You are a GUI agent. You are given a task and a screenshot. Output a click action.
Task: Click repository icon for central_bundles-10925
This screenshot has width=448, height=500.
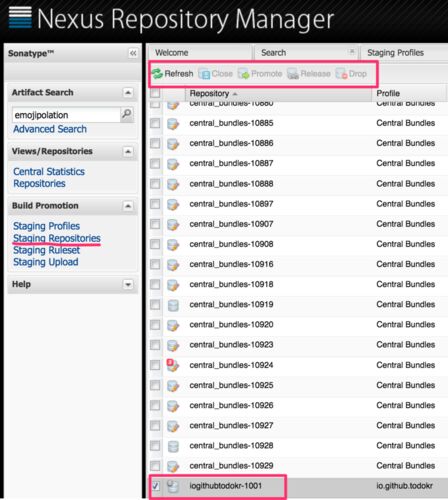[173, 386]
